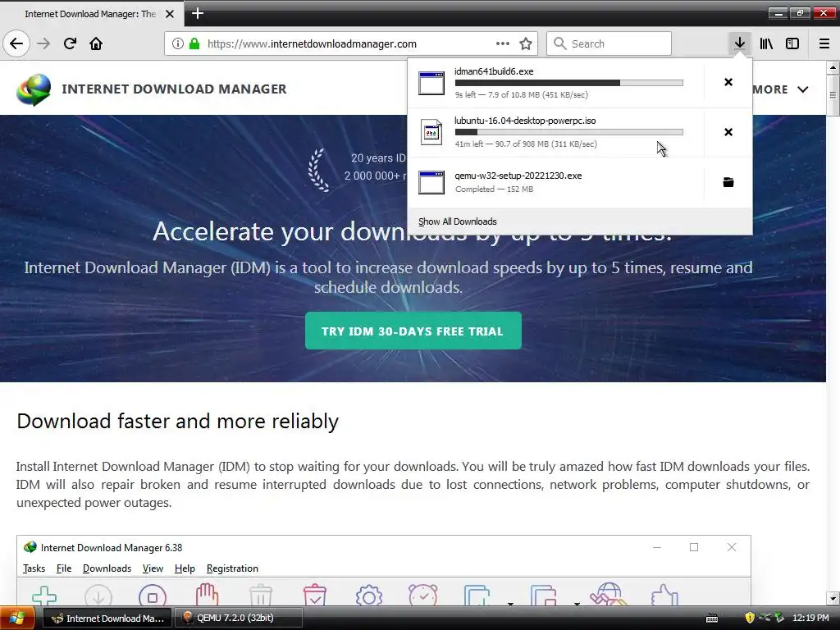Click the IDM 6.38 screenshot image
The image size is (840, 630).
tap(384, 570)
